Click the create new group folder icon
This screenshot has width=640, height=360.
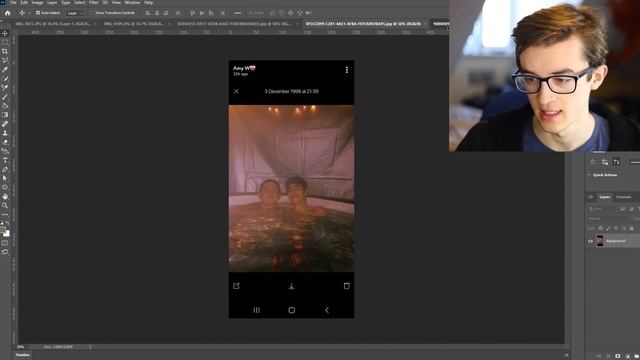pos(637,356)
